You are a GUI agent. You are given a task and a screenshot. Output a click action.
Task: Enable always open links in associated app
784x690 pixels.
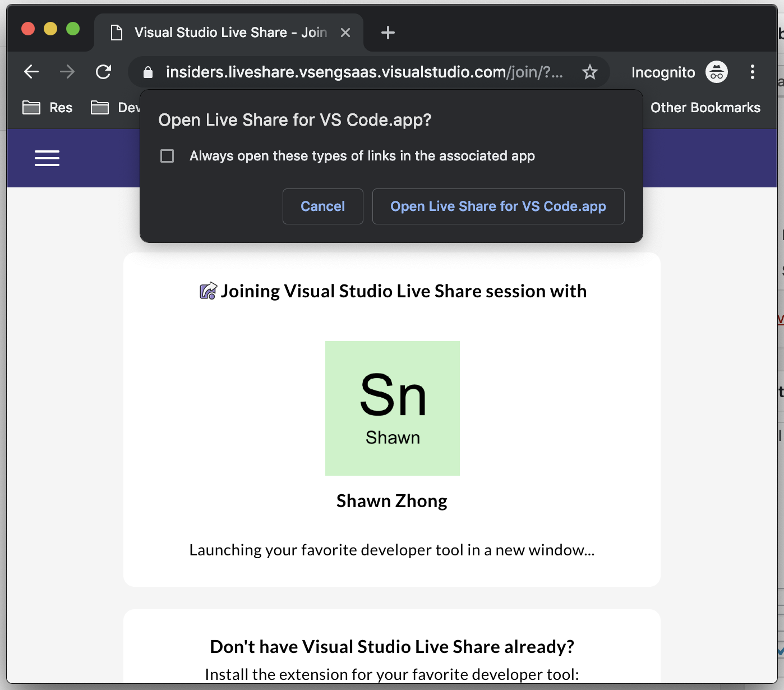pyautogui.click(x=167, y=156)
